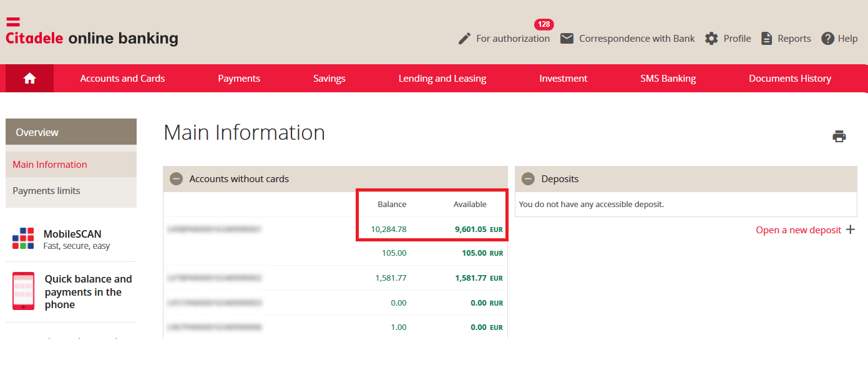Select Overview in the left sidebar
Viewport: 868px width, 378px height.
click(x=37, y=132)
